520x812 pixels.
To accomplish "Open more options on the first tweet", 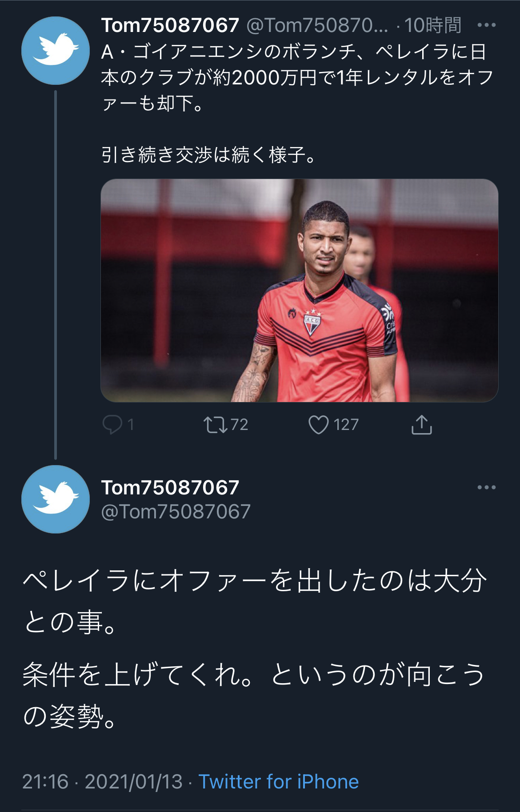I will click(x=486, y=25).
